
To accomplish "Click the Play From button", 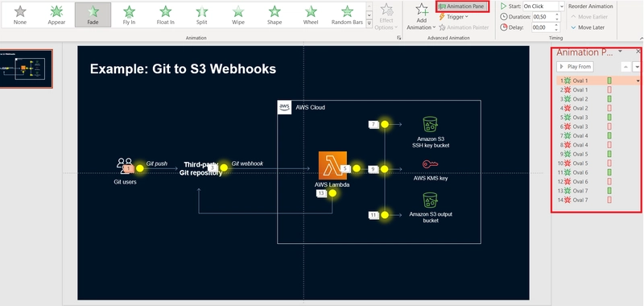I will click(575, 67).
